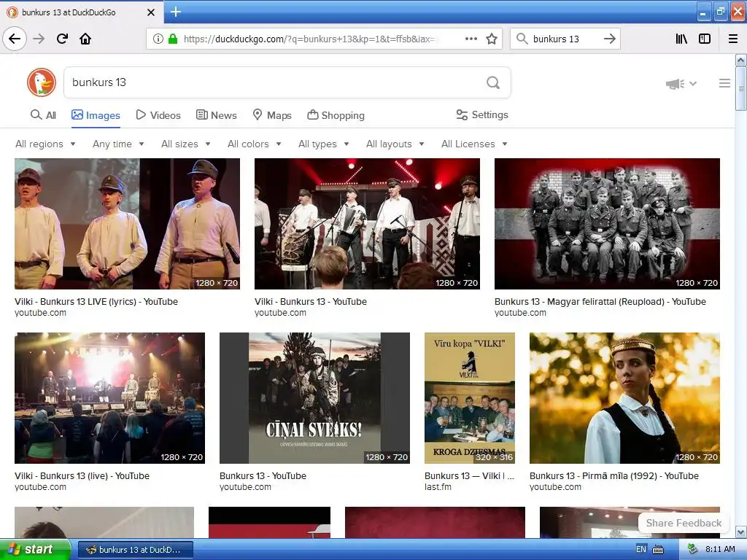Open the Vilki - Bunkurs 13 - YouTube link
Screen dimensions: 747x560
pyautogui.click(x=311, y=301)
